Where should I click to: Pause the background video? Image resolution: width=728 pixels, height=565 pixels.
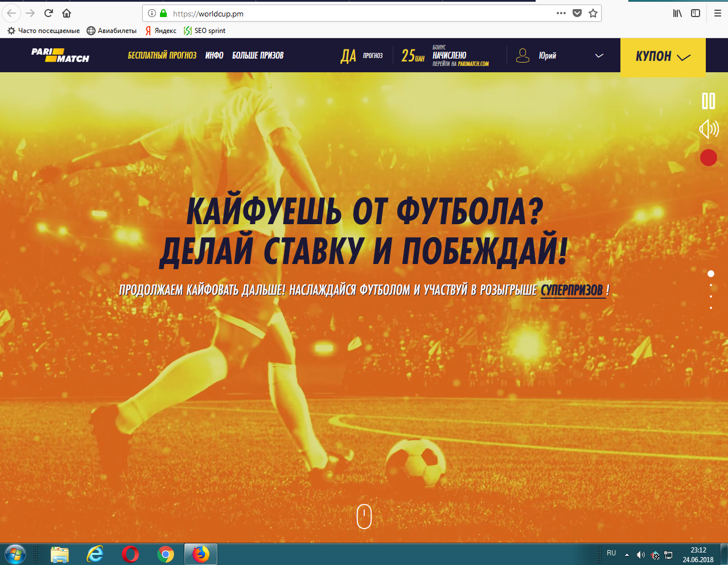pos(708,101)
